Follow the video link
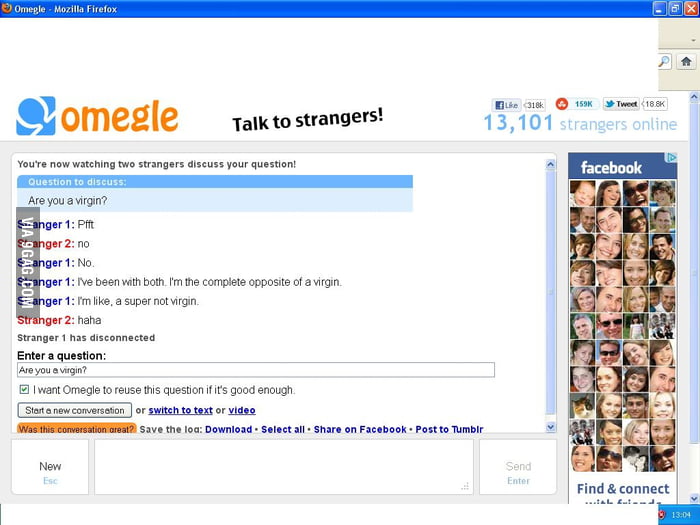 242,410
